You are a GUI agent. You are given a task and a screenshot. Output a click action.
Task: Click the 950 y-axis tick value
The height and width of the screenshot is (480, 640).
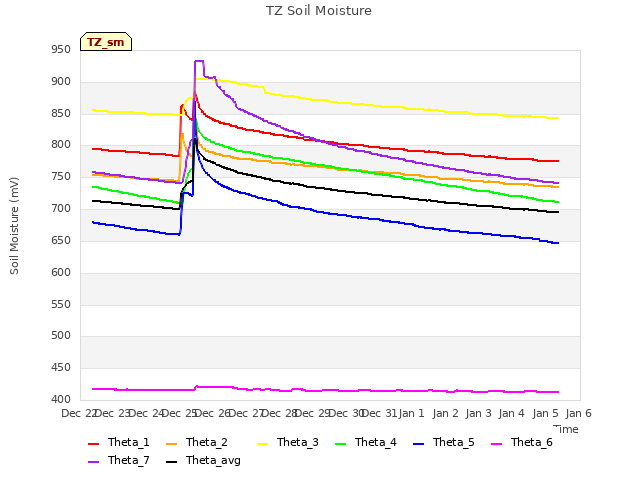pos(61,50)
